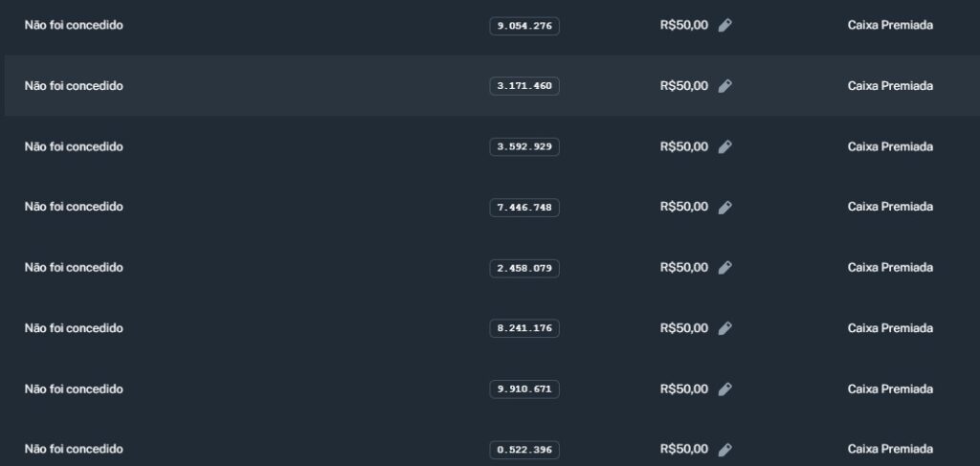Viewport: 980px width, 466px height.
Task: Click the edit pencil beside code 9.054.276
Action: (724, 26)
